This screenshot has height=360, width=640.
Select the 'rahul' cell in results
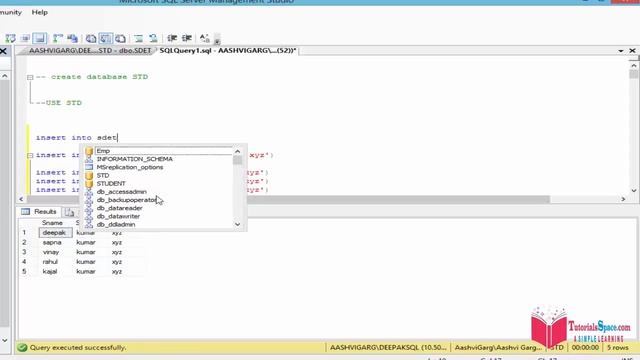coord(56,262)
